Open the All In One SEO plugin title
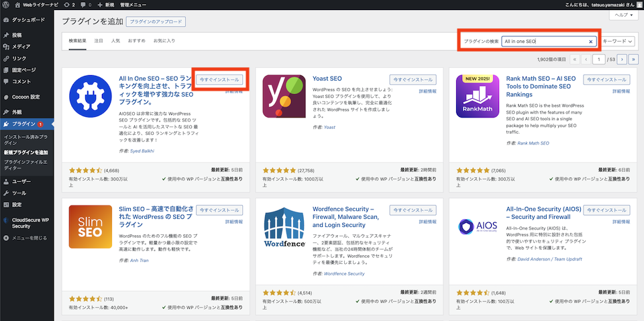This screenshot has width=644, height=321. (x=155, y=91)
